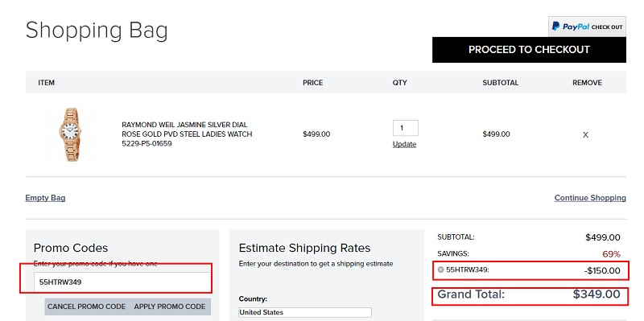Click the Empty Bag link
Screen dimensions: 644x321
point(45,198)
